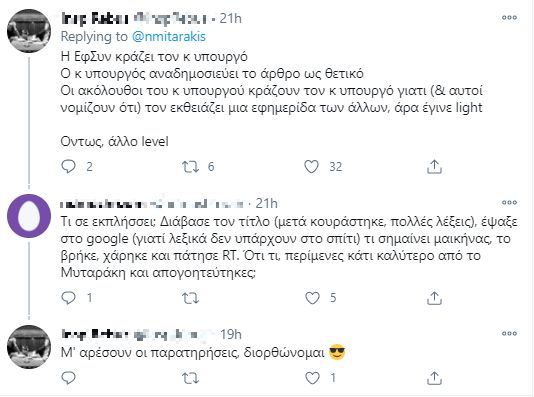
Task: Retweet the third tweet about παρατηρήσεις
Action: click(x=190, y=378)
